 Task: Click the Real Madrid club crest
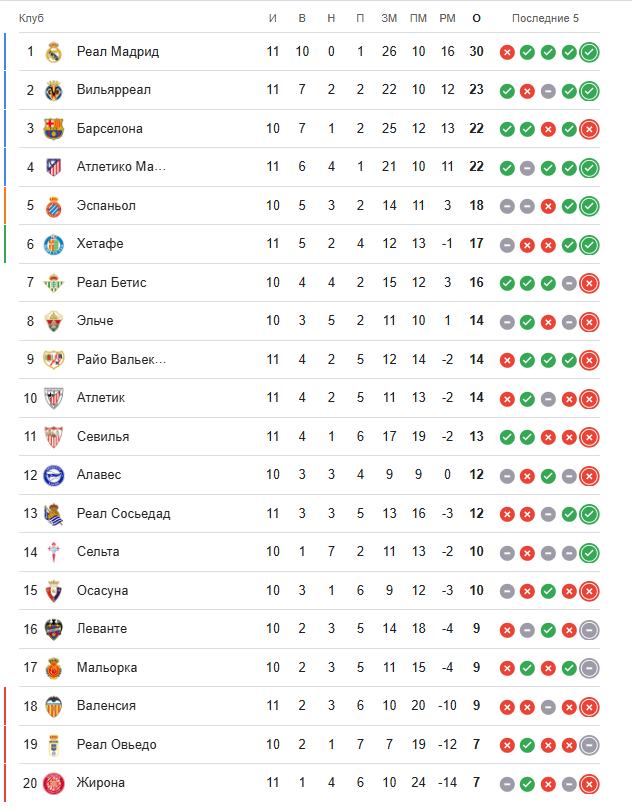tap(54, 52)
